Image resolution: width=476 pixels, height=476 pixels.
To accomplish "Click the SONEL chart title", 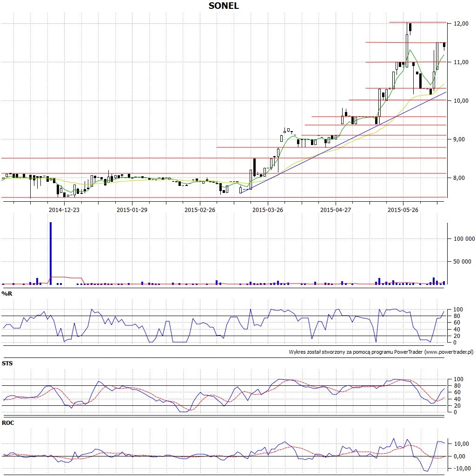I will (224, 6).
